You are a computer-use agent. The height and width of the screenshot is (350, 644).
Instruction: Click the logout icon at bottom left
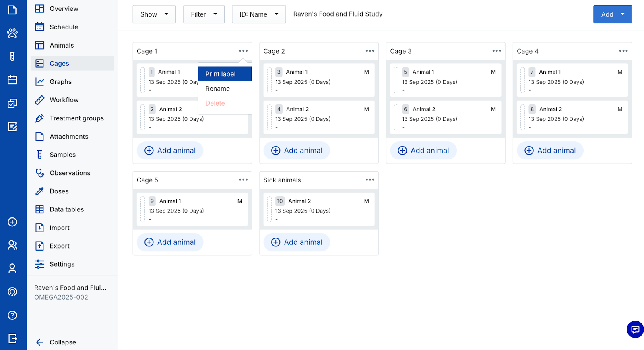coord(12,338)
